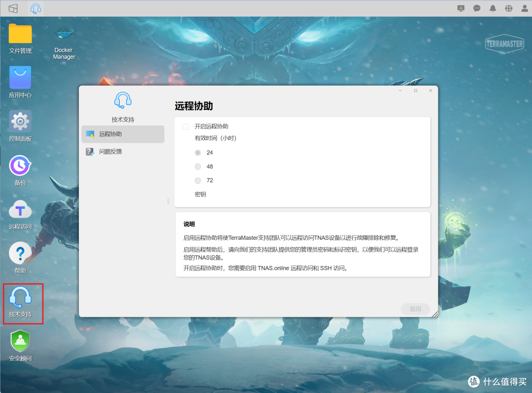The image size is (532, 393).
Task: Open the 备份 backup clock icon
Action: click(x=20, y=170)
